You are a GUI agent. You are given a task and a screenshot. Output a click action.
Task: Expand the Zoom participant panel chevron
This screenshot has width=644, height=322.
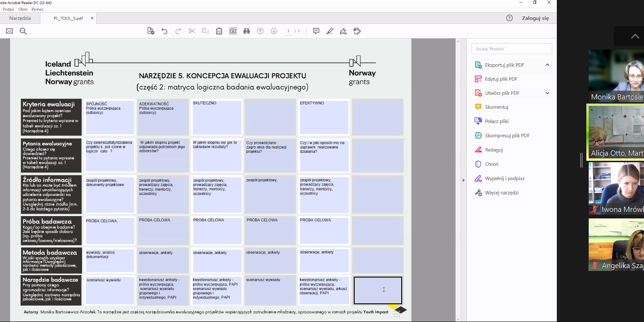(635, 37)
